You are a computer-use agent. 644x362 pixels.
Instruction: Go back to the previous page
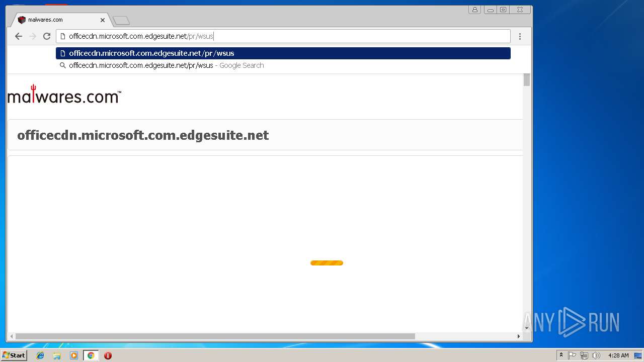(19, 36)
